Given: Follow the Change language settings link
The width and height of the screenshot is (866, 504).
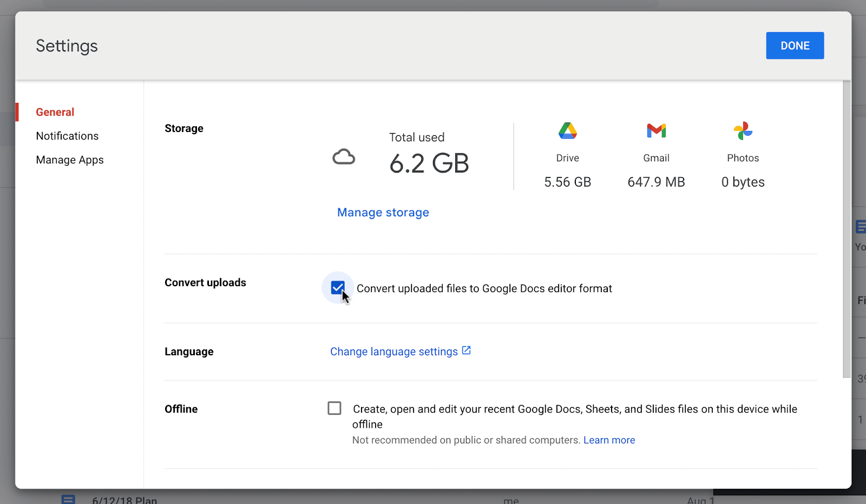Looking at the screenshot, I should pyautogui.click(x=394, y=352).
